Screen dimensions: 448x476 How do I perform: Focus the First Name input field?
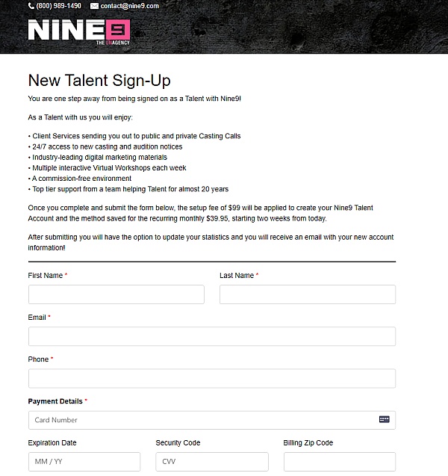coord(116,294)
